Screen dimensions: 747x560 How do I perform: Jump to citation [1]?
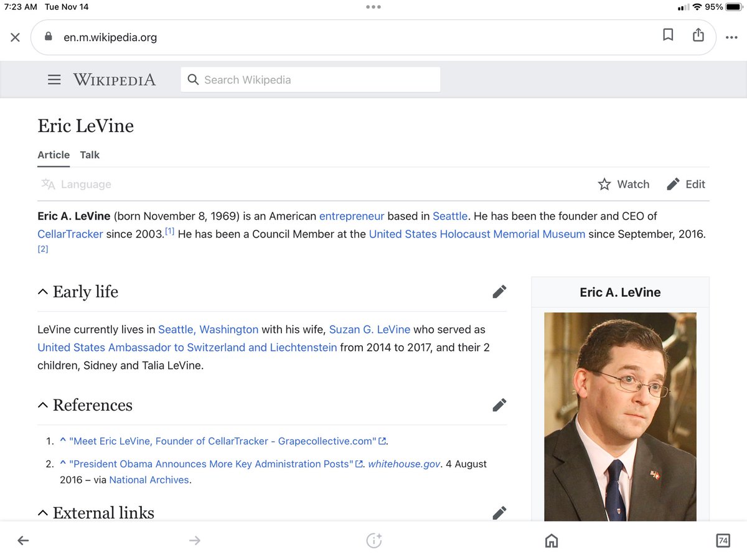[x=169, y=232]
